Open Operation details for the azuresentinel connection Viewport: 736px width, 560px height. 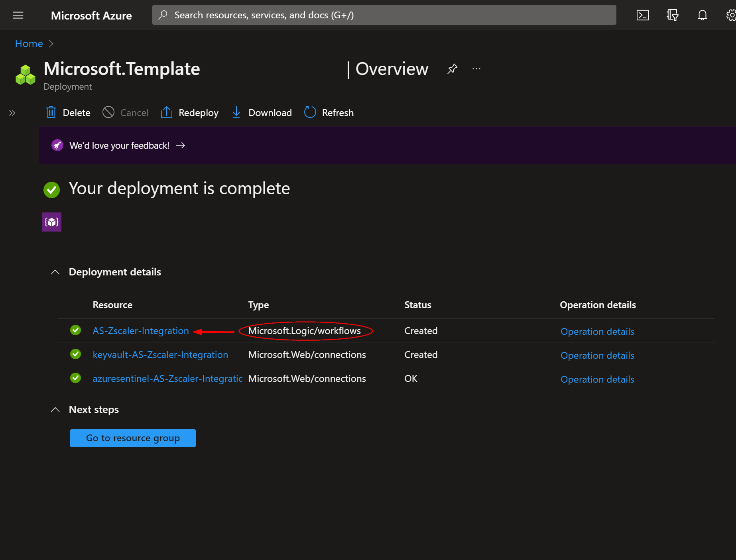pos(597,379)
